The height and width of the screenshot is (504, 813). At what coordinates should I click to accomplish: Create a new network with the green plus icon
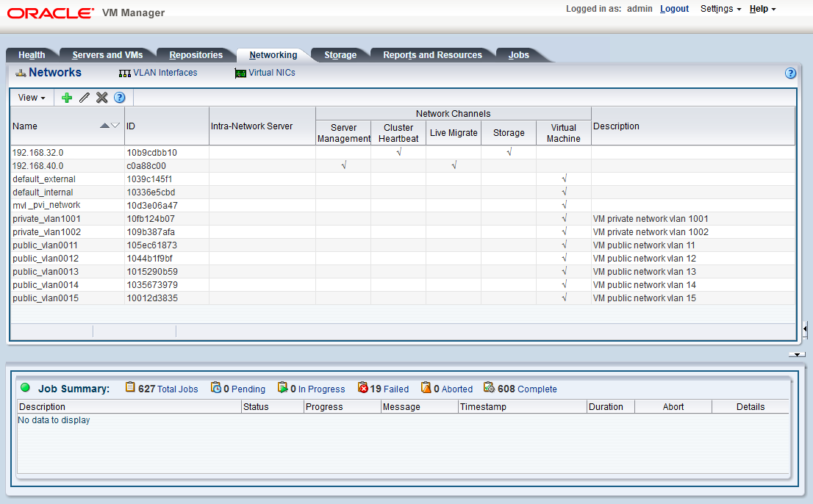click(67, 97)
